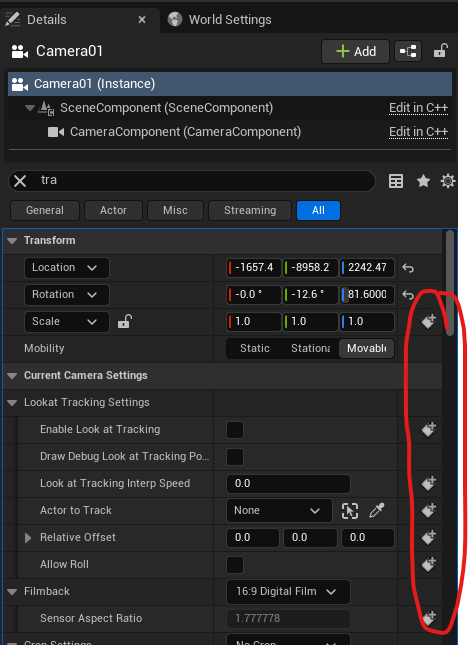This screenshot has width=469, height=645.
Task: Open the Scale type dropdown
Action: coord(67,321)
